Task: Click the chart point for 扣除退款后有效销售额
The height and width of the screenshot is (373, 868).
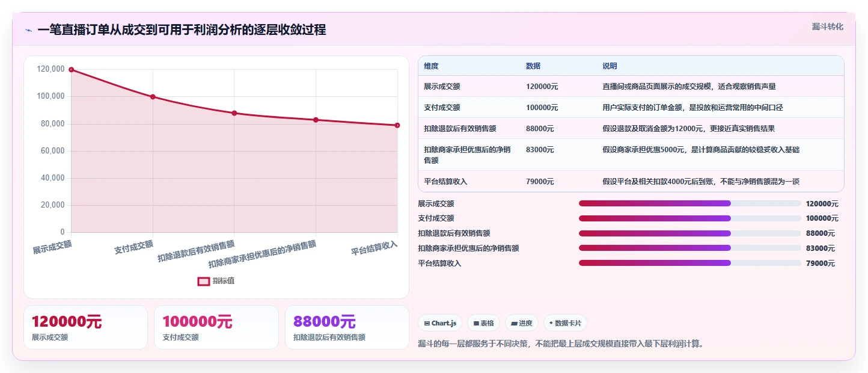Action: pos(234,113)
